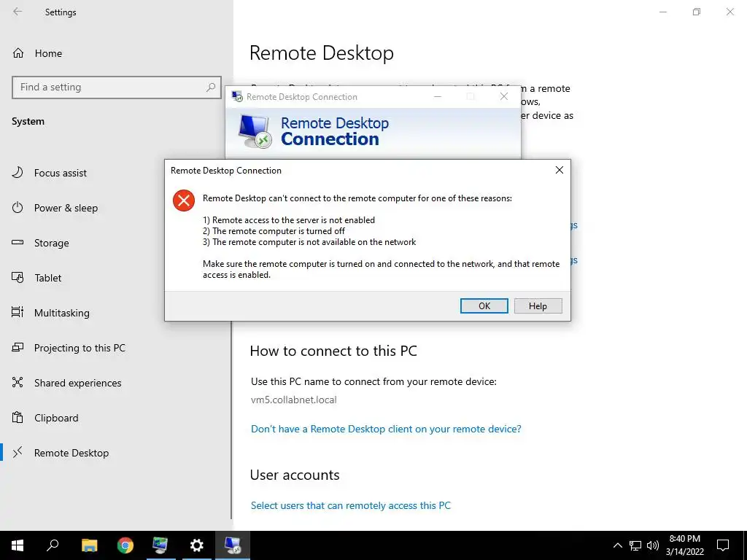
Task: Click the PC name vm5.collabnet.local
Action: click(293, 400)
